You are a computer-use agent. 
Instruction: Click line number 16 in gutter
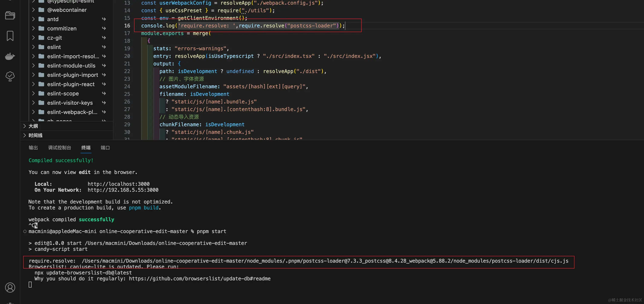tap(127, 26)
